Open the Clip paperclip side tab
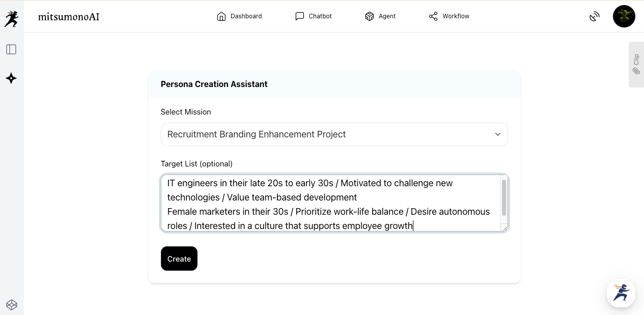The image size is (644, 315). coord(636,65)
